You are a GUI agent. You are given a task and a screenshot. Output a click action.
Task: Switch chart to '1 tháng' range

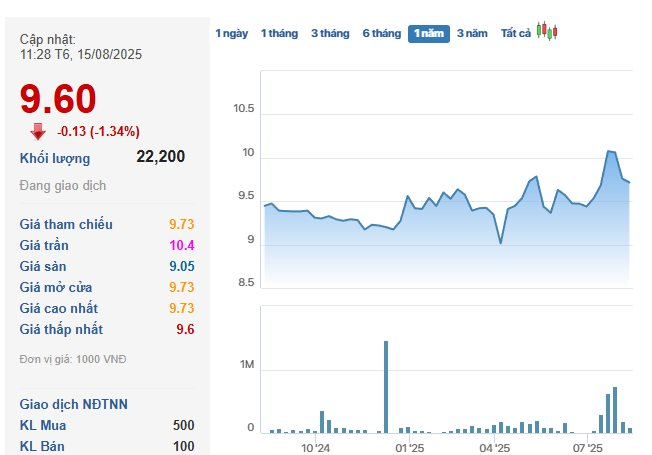[279, 33]
